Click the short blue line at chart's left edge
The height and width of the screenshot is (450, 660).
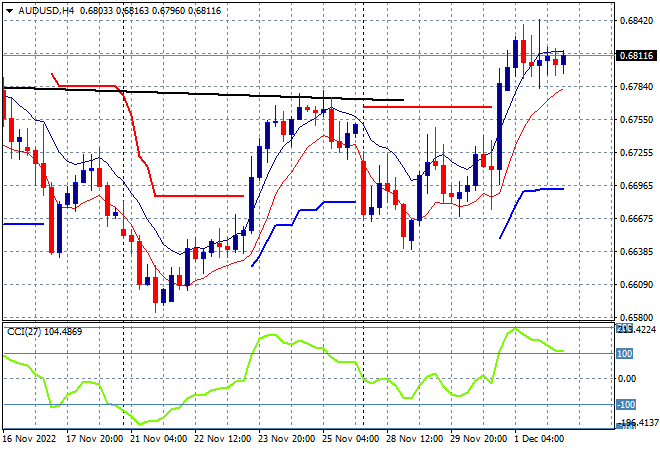(23, 224)
